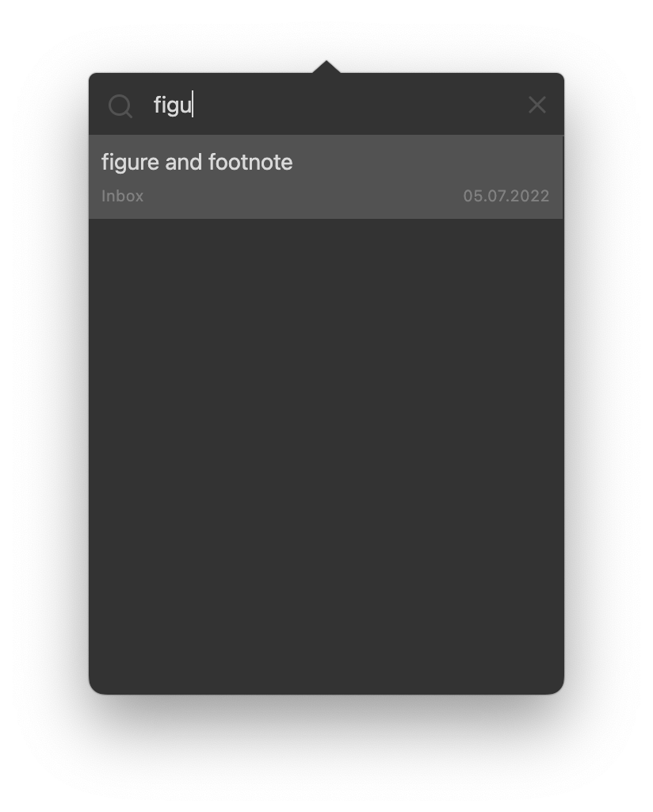Click the word "footnote" in result title
The image size is (653, 812).
[x=250, y=162]
